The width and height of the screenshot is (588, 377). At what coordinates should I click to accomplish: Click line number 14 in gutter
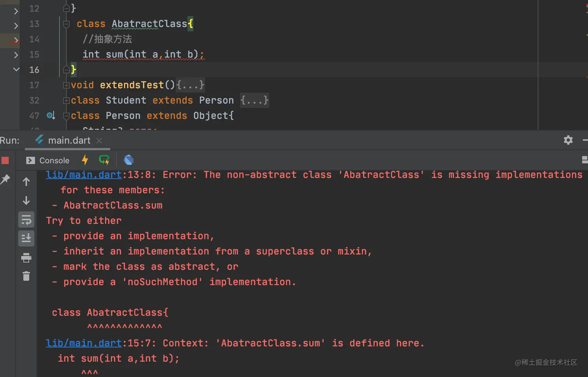point(34,39)
